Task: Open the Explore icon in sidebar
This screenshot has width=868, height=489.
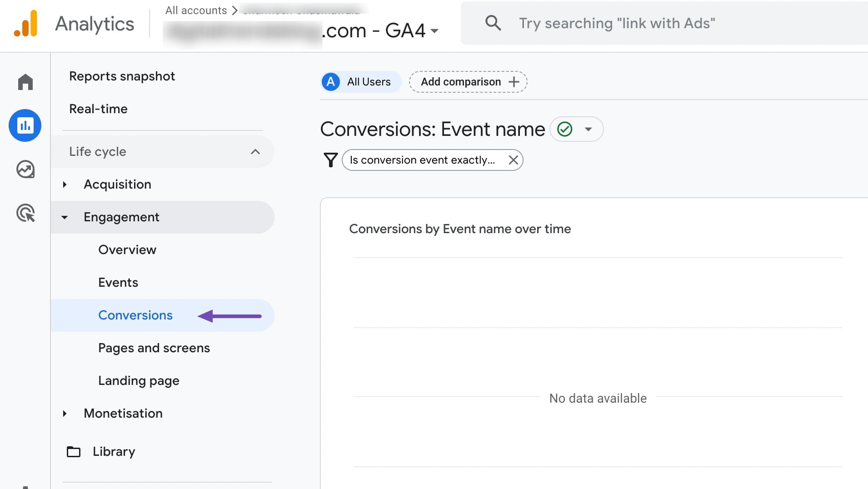Action: pos(25,169)
